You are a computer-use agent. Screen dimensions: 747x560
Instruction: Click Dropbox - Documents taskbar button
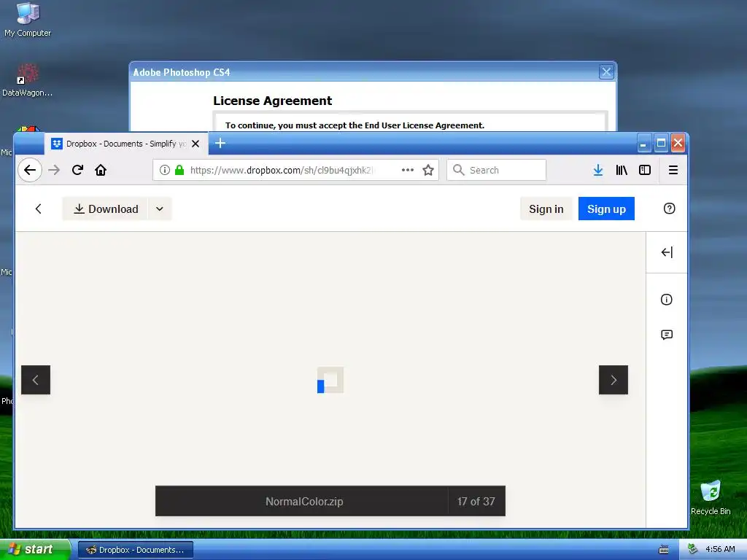pos(135,550)
